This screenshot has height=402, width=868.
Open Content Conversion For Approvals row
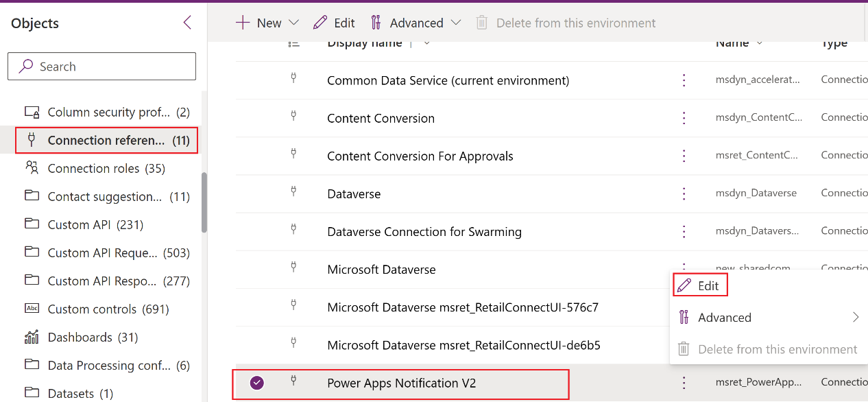pos(420,156)
